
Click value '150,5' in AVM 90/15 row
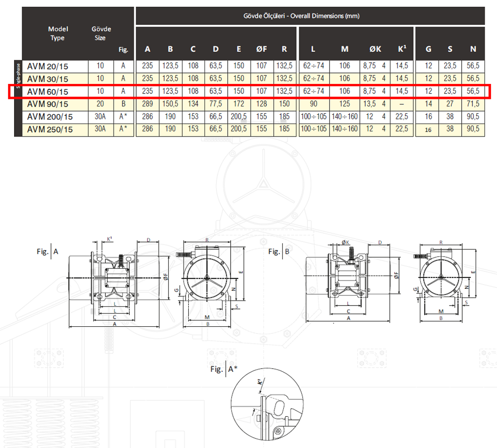tap(170, 104)
